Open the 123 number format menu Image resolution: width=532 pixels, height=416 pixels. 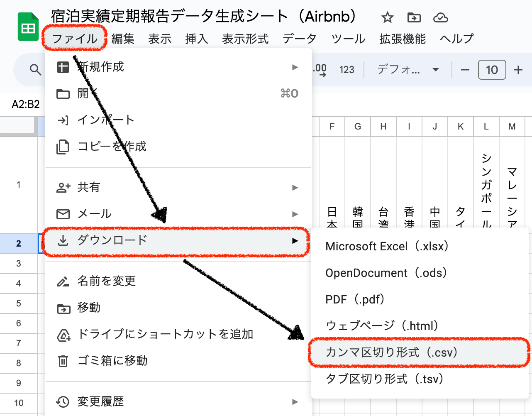coord(347,70)
